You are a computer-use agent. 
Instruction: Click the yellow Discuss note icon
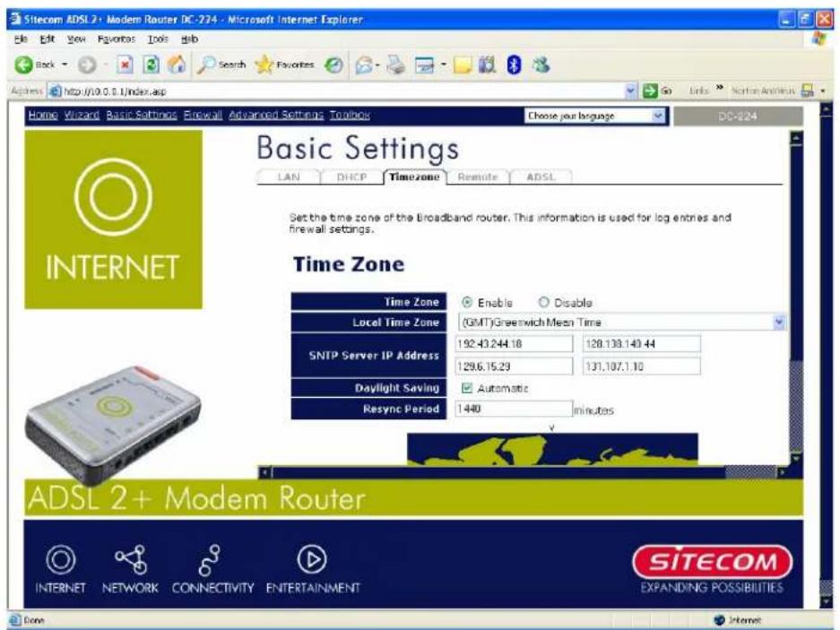[x=463, y=65]
